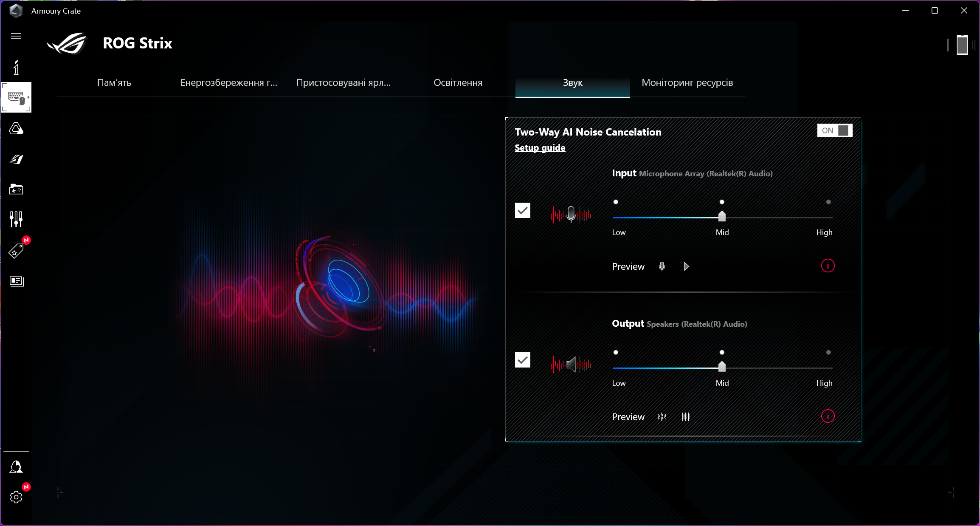Open the Featured deals tag icon
This screenshot has height=526, width=980.
click(x=16, y=251)
